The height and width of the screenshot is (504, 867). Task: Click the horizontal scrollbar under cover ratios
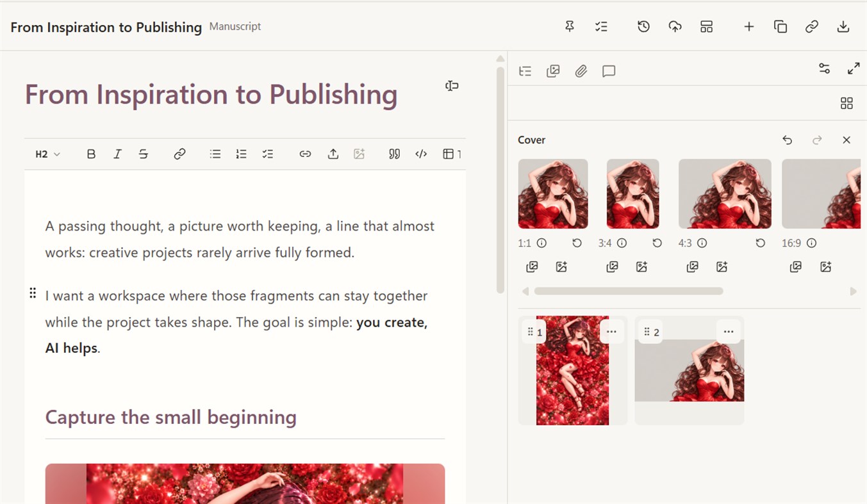click(629, 291)
